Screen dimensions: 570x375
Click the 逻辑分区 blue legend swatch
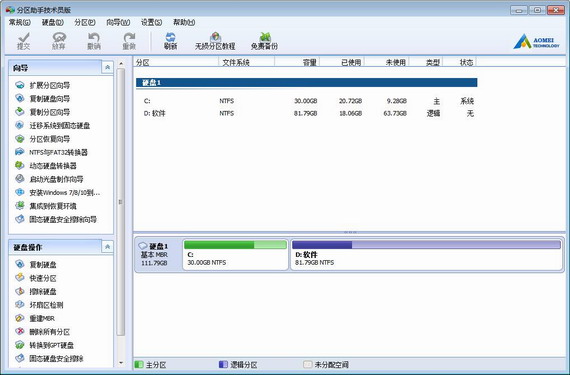click(x=224, y=364)
